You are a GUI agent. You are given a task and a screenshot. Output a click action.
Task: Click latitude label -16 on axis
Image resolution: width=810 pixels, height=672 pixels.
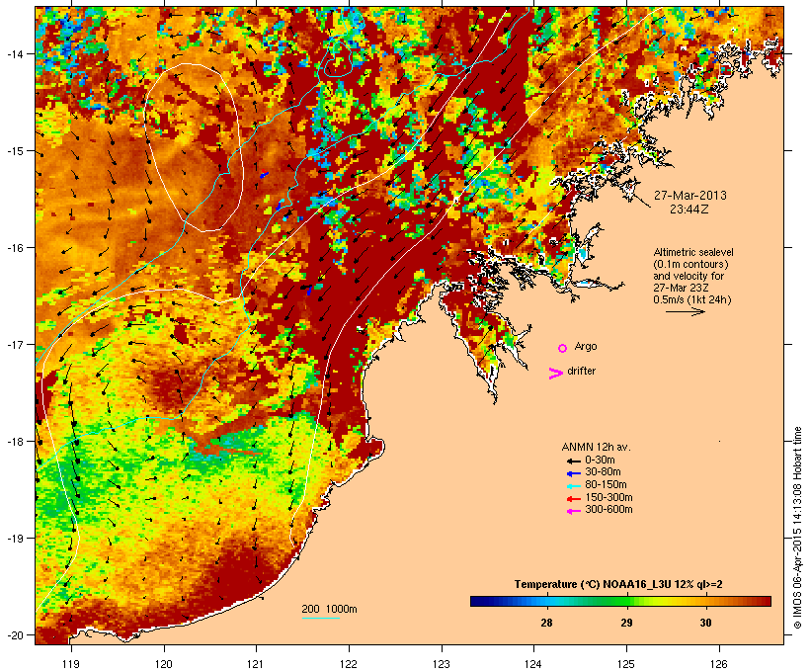[x=13, y=248]
